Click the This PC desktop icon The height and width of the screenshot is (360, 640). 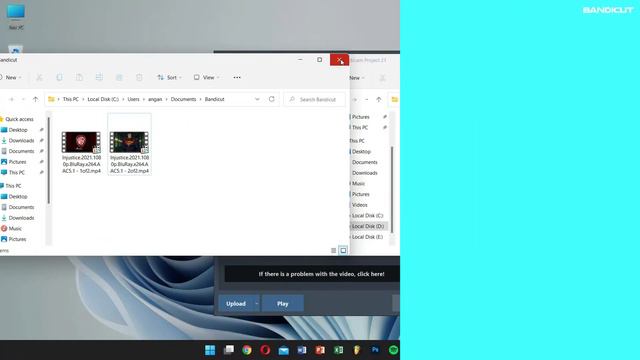[x=16, y=17]
